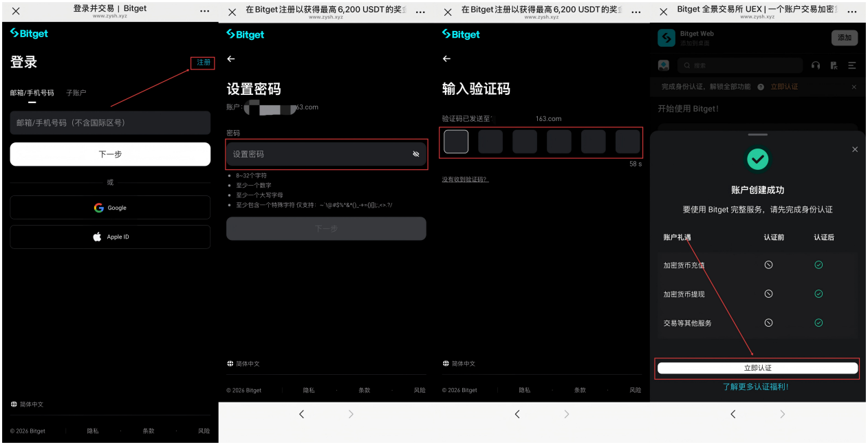
Task: Open 隐私 footer link on 输入验证码 screen
Action: tap(525, 390)
